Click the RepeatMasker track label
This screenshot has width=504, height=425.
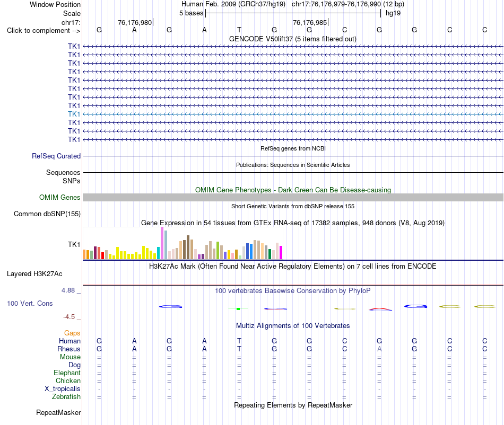pos(58,412)
